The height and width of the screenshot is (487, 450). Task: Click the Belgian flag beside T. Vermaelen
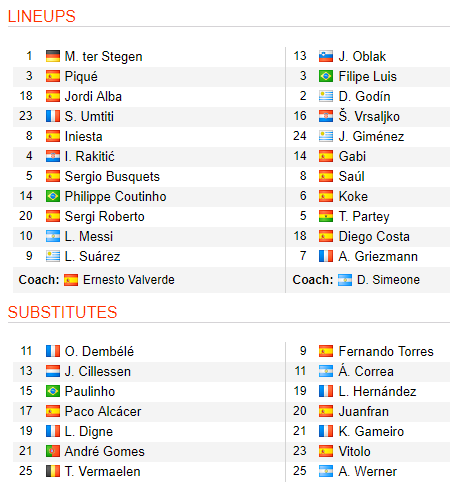[x=53, y=471]
